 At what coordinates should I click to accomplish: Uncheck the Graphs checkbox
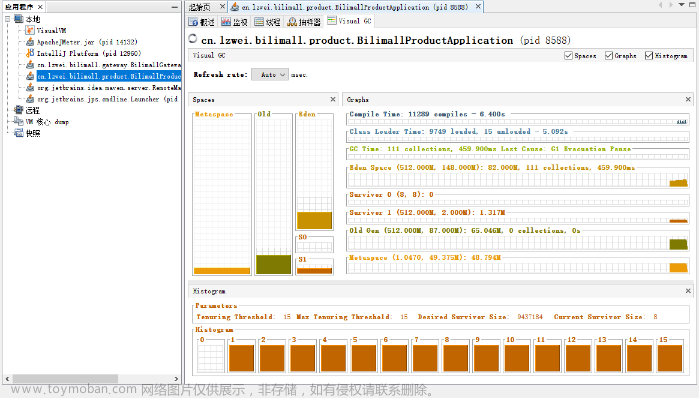coord(609,55)
